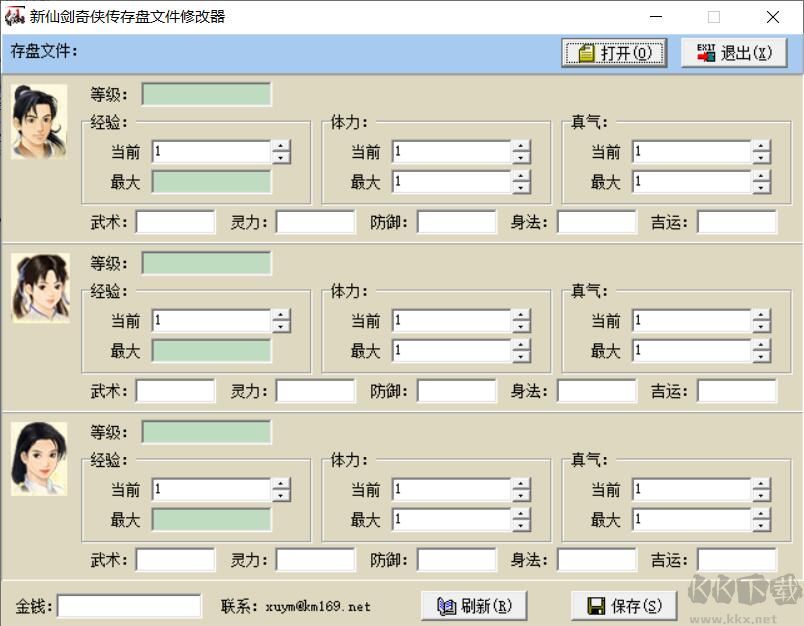
Task: Increase third character's current 体力 value
Action: coord(521,484)
